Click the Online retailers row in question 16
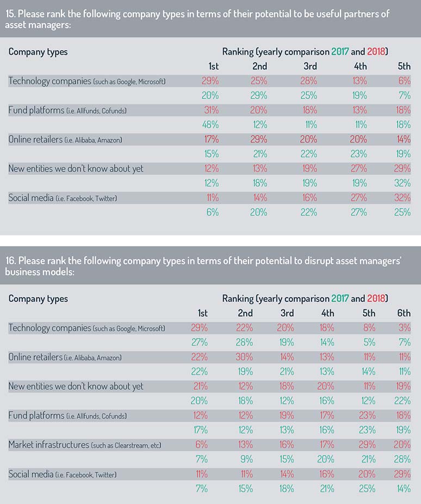Viewport: 421px width, 504px height. (x=209, y=357)
